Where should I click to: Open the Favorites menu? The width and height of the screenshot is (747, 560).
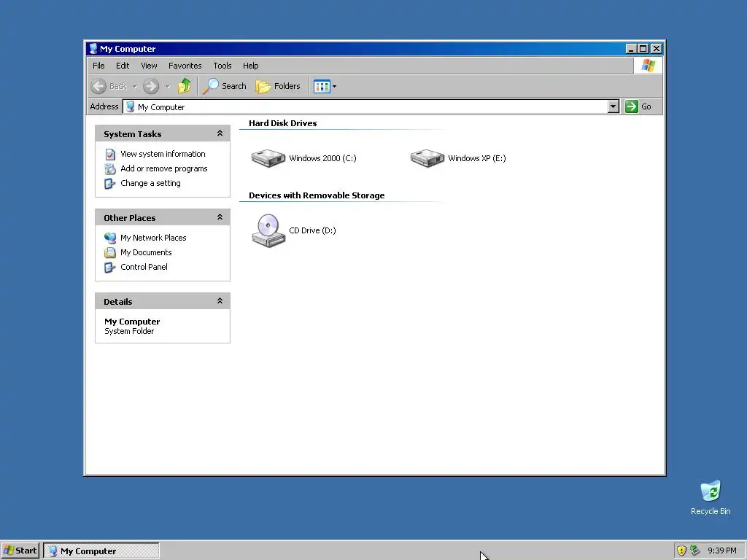tap(185, 66)
